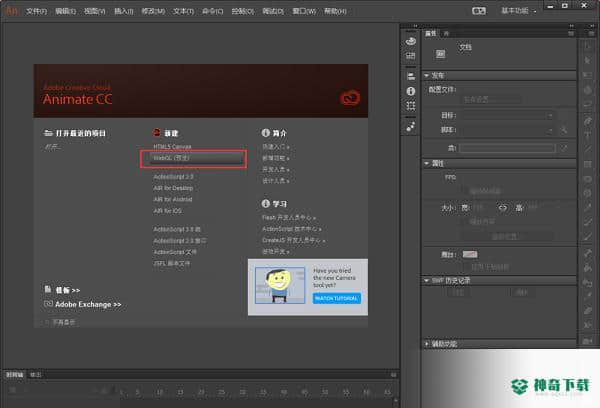The height and width of the screenshot is (408, 600).
Task: Open the 脚本 dropdown
Action: (x=507, y=130)
